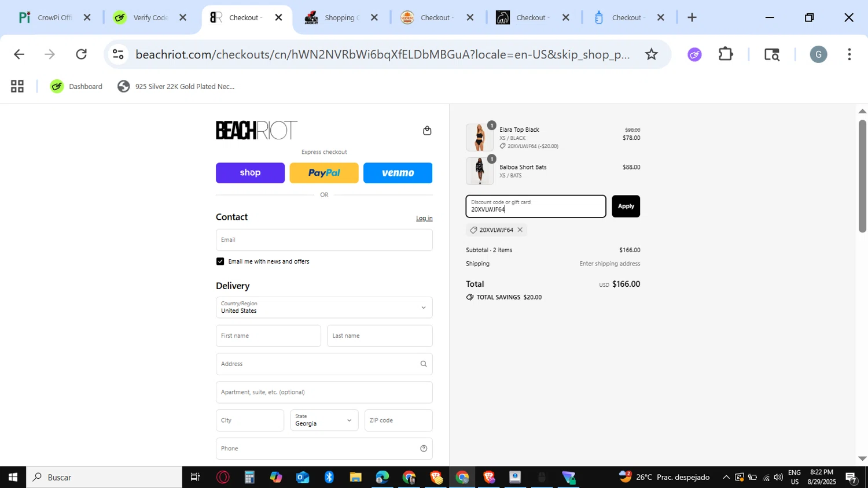Open Bluetooth taskbar icon
The height and width of the screenshot is (488, 868).
(x=329, y=477)
